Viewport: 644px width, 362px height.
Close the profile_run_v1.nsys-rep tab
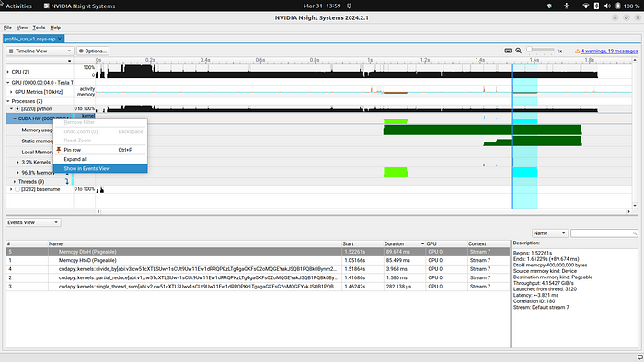point(60,39)
